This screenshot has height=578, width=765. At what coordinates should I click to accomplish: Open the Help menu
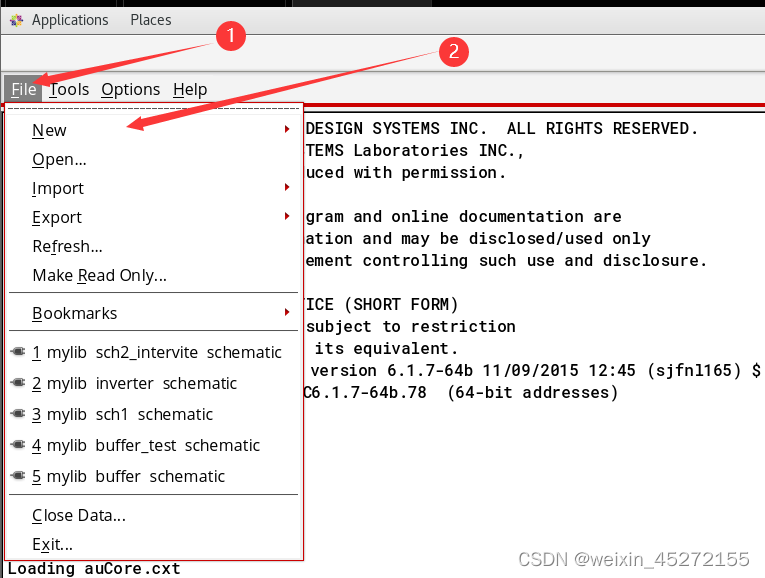(x=190, y=90)
